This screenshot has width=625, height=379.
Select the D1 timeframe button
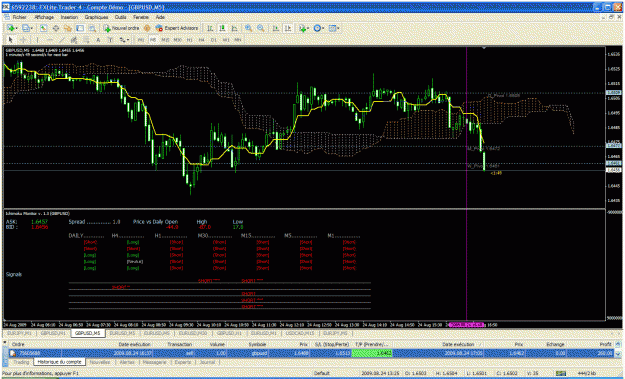point(214,40)
